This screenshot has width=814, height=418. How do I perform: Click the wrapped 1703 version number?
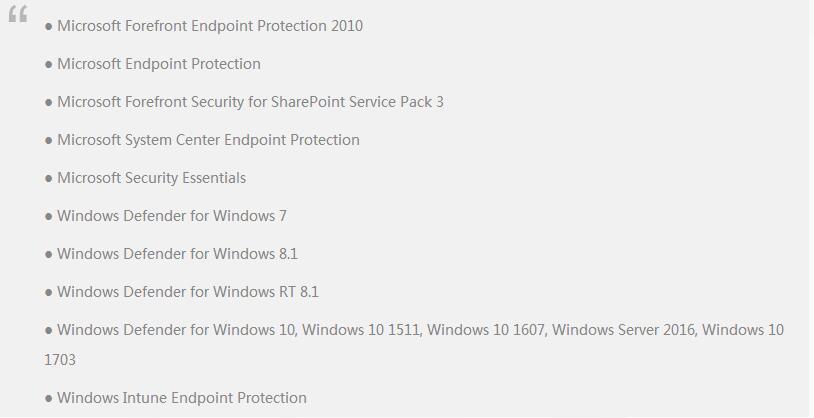click(60, 360)
